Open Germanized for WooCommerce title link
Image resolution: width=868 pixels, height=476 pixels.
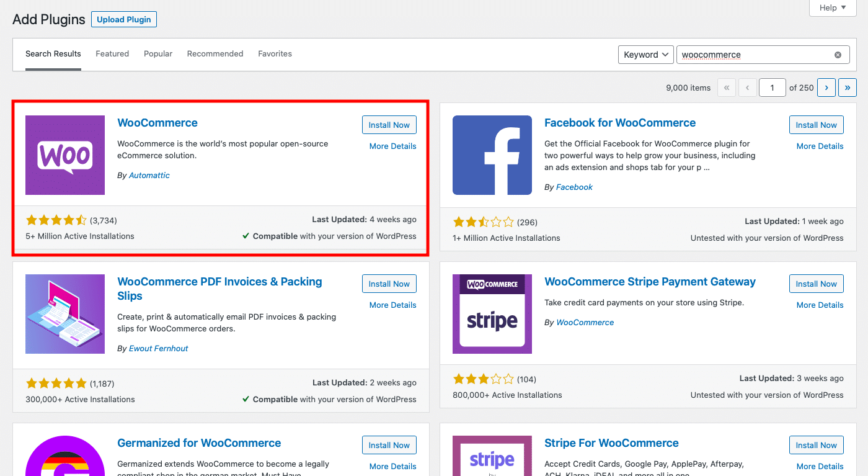199,443
